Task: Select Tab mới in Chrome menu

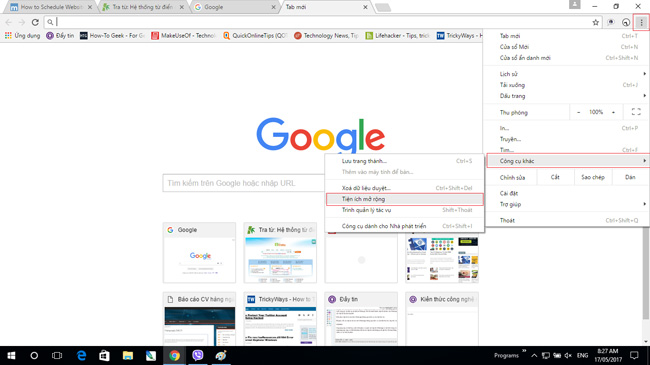Action: (566, 36)
